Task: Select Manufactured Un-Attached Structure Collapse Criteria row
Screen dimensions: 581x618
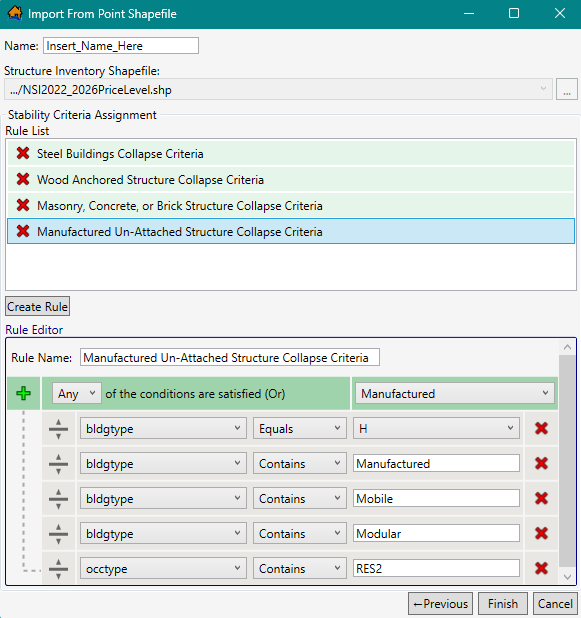Action: coord(291,231)
